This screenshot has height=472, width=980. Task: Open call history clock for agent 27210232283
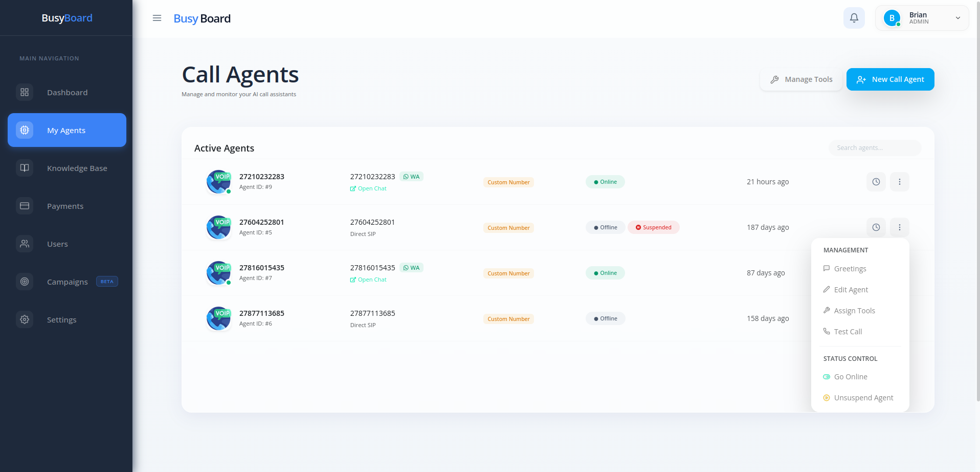(x=876, y=181)
